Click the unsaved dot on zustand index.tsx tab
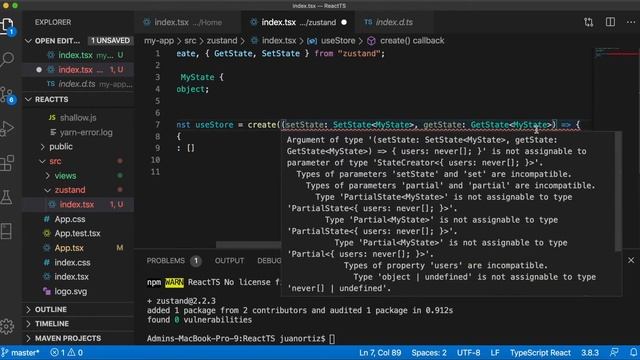The height and width of the screenshot is (360, 640). click(x=344, y=22)
